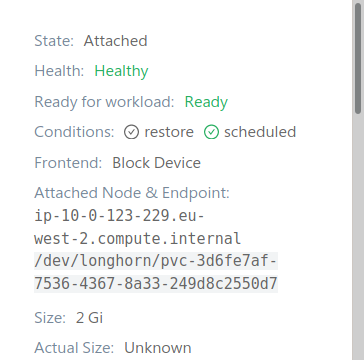Screen dimensions: 364x360
Task: Click the /dev/longhorn endpoint path
Action: [156, 272]
